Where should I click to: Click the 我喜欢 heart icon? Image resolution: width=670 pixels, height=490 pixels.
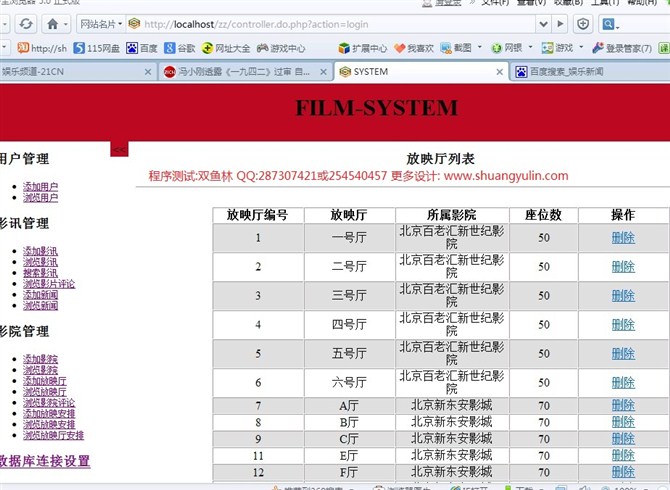400,48
